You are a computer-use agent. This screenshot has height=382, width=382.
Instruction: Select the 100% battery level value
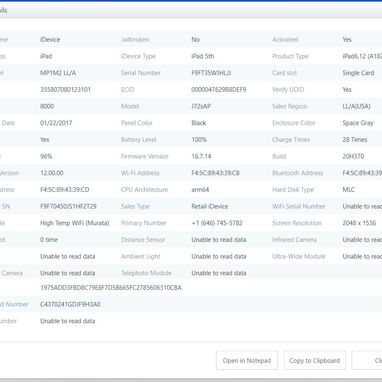199,139
